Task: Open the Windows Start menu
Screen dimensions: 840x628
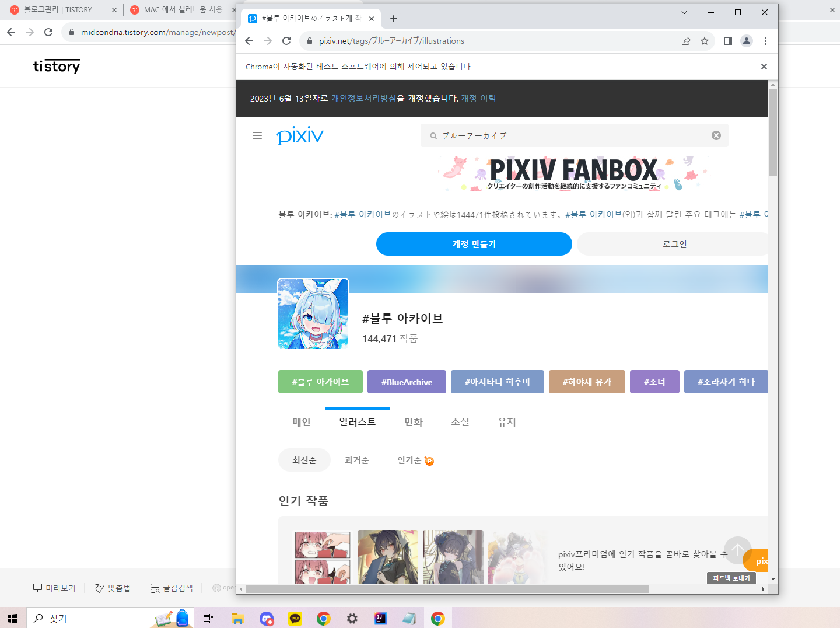Action: coord(13,618)
